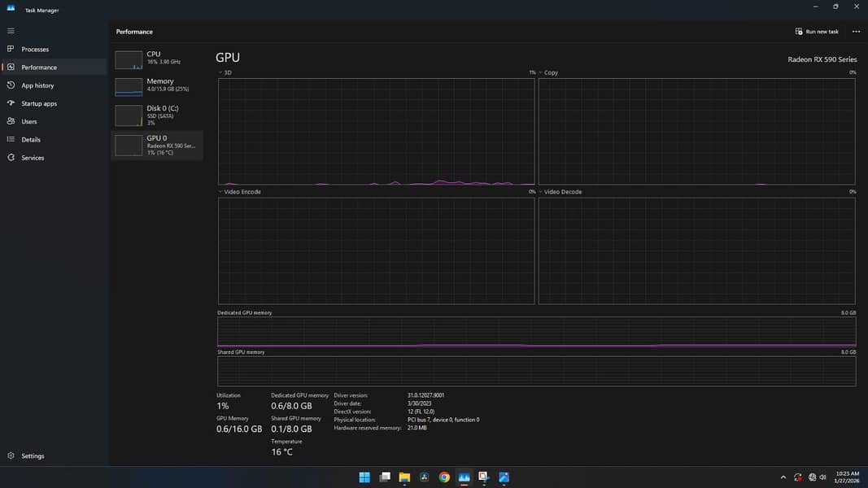Open the navigation hamburger menu
Viewport: 868px width, 488px height.
(11, 31)
